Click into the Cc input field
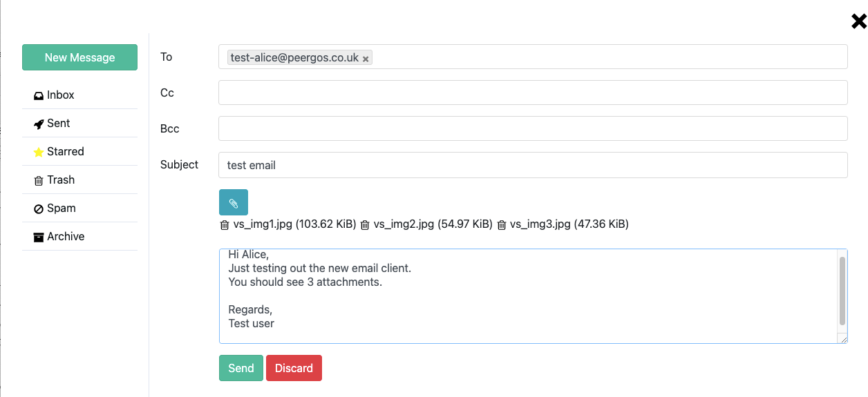 click(x=532, y=93)
